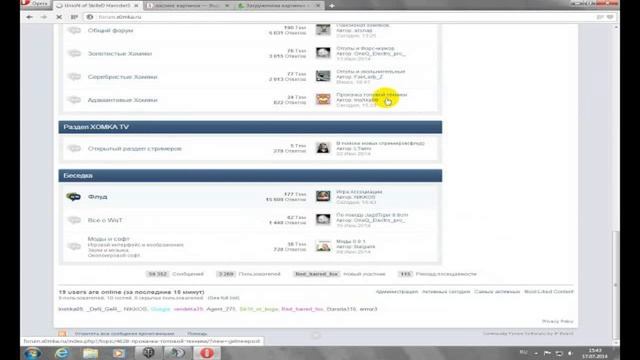Open last poster avatar in Серебристые Хомяки row

[x=323, y=76]
